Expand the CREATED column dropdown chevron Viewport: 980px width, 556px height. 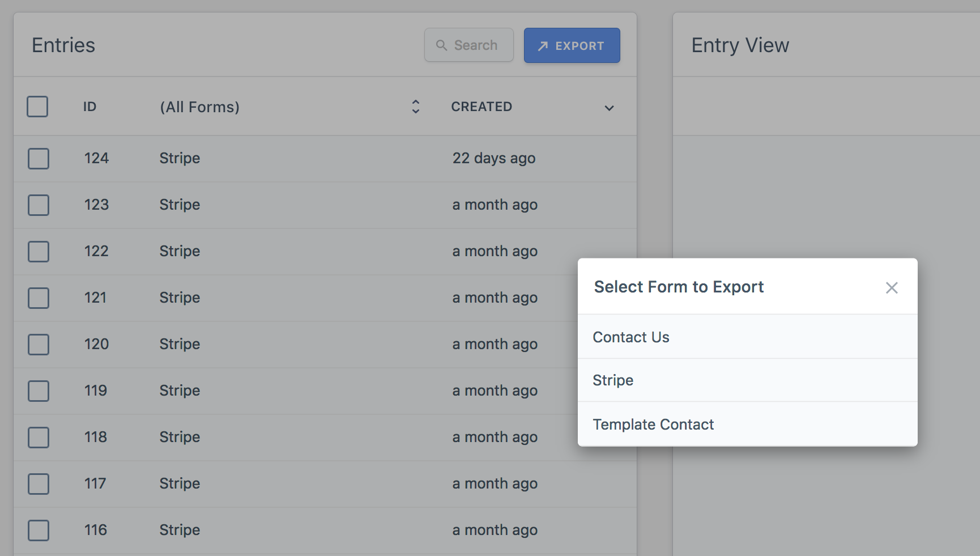click(609, 108)
